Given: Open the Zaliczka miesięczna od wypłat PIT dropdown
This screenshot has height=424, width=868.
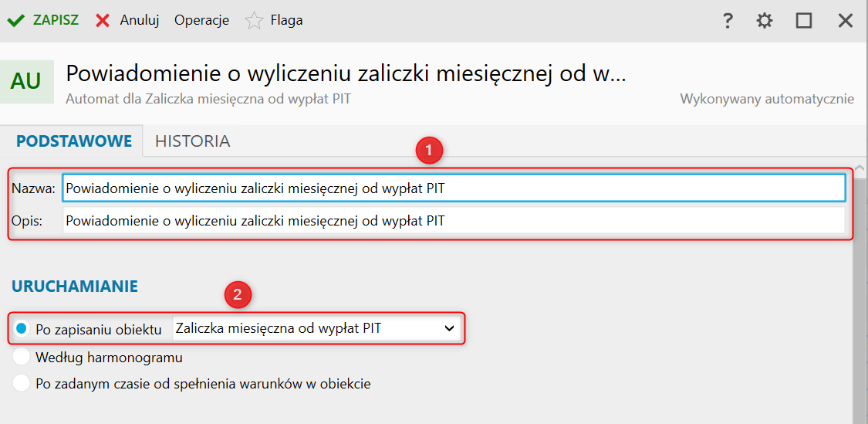Looking at the screenshot, I should click(x=316, y=328).
